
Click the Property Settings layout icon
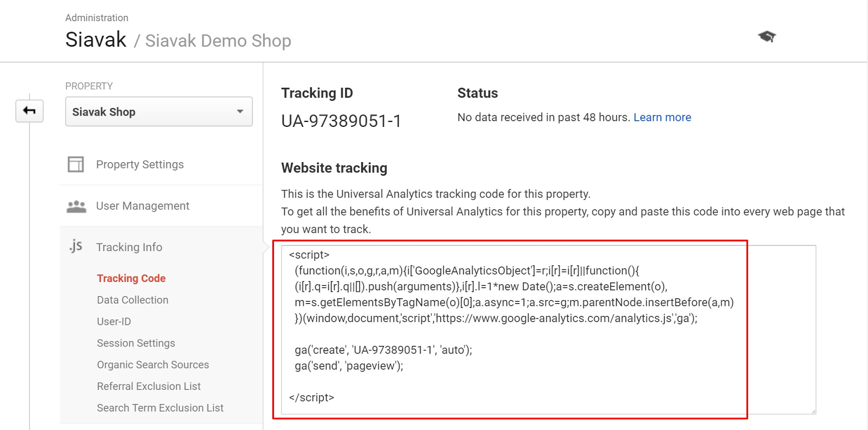pyautogui.click(x=76, y=164)
